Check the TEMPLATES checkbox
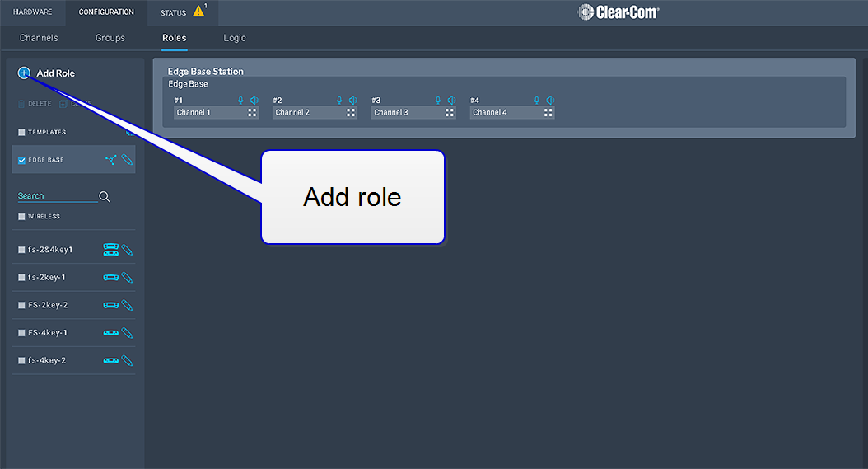The image size is (868, 469). pos(22,133)
